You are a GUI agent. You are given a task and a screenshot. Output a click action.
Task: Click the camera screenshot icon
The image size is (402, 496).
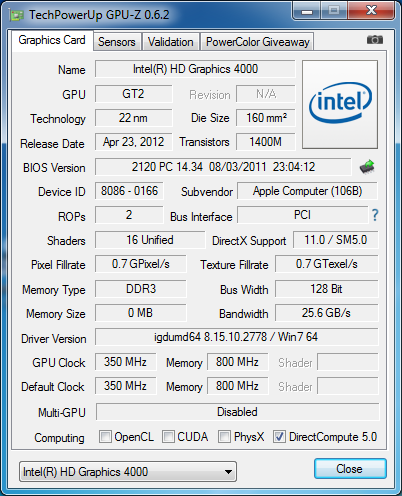(375, 40)
